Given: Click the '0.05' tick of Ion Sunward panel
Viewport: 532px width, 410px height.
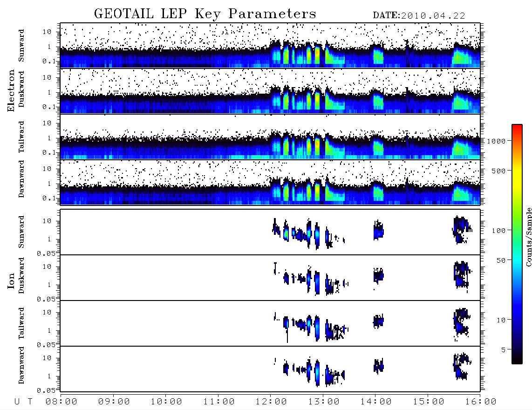Looking at the screenshot, I should click(46, 253).
